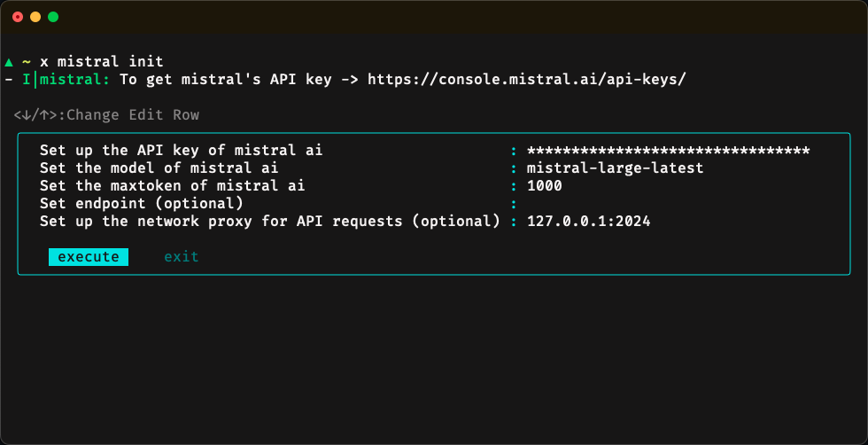Maximize the terminal with the green button

click(53, 17)
